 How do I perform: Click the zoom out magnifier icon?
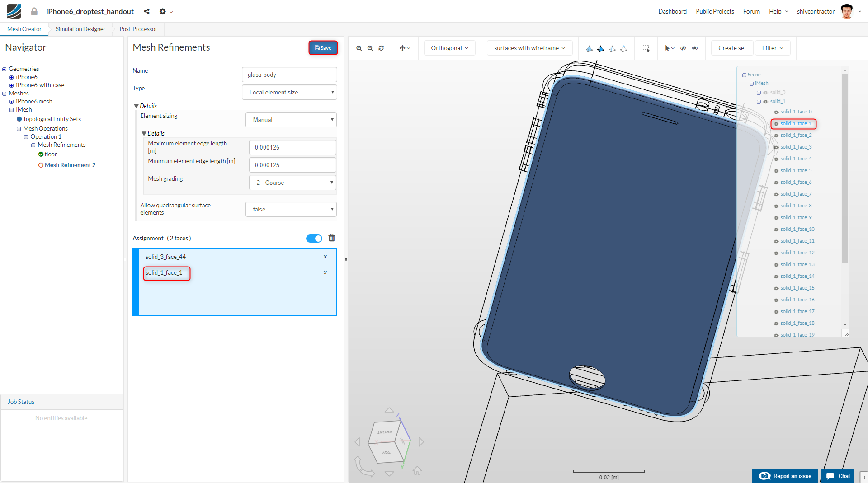370,48
